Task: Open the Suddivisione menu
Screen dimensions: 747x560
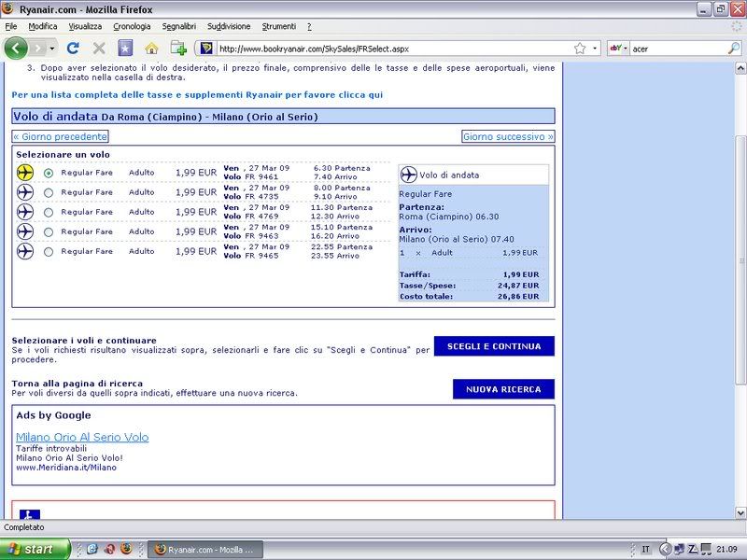Action: (x=229, y=26)
